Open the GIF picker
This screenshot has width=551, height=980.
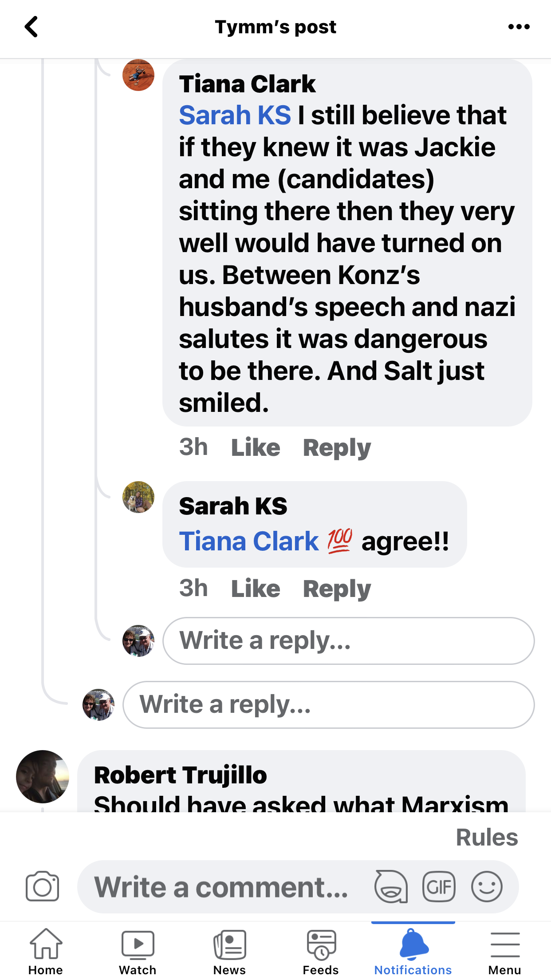coord(439,887)
